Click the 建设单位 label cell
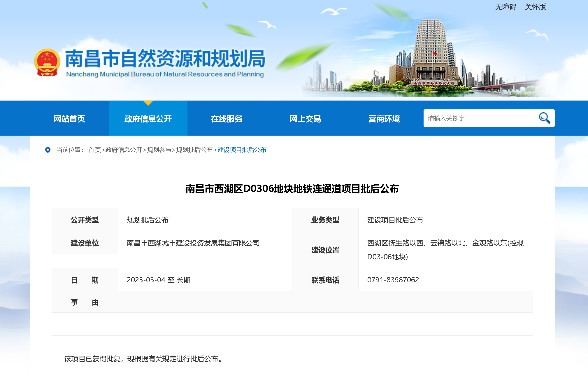The height and width of the screenshot is (378, 588). (x=85, y=243)
